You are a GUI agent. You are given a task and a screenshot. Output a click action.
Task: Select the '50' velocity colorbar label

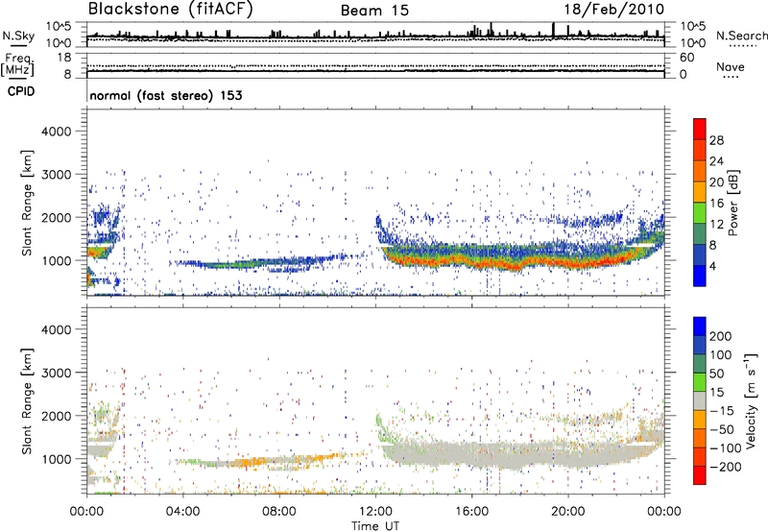pyautogui.click(x=716, y=374)
